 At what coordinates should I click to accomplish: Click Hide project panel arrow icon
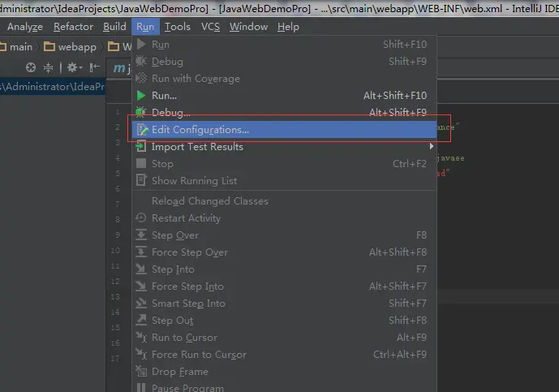pyautogui.click(x=94, y=67)
